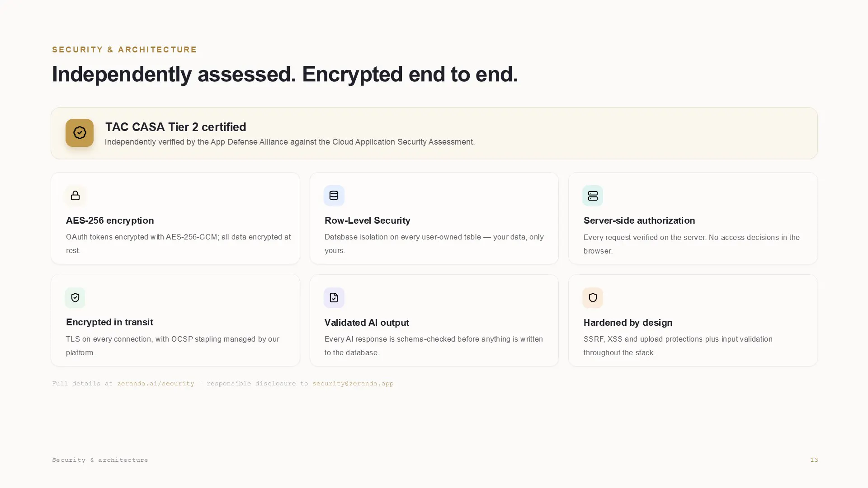The width and height of the screenshot is (868, 488).
Task: Click the main headline Independently assessed
Action: [174, 74]
